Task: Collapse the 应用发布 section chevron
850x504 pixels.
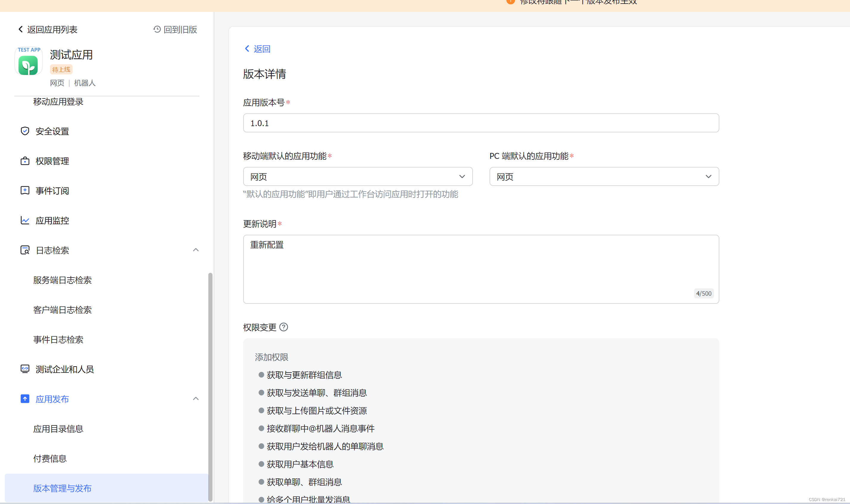Action: [x=196, y=399]
